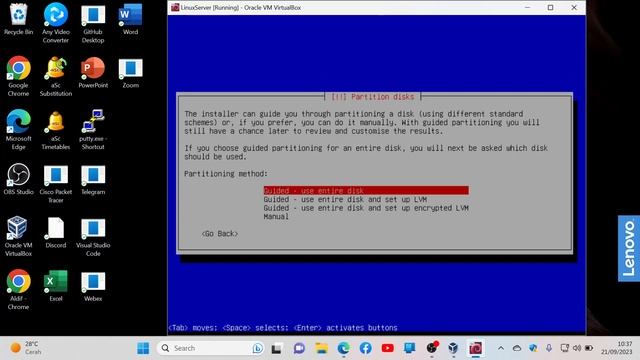Open Windows Start menu
Image resolution: width=640 pixels, height=360 pixels.
pyautogui.click(x=143, y=348)
